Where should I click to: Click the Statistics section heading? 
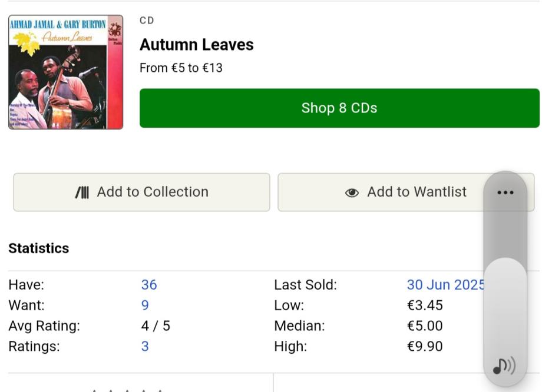coord(39,248)
